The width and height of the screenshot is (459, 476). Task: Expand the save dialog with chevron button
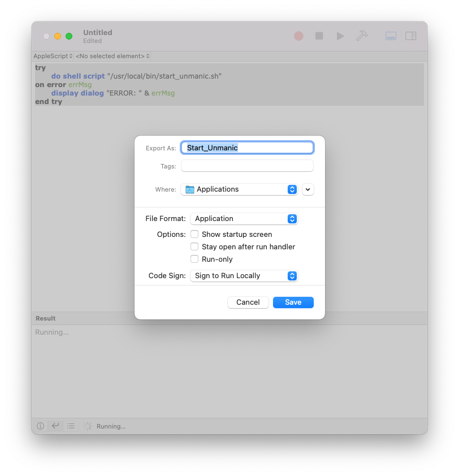coord(308,189)
